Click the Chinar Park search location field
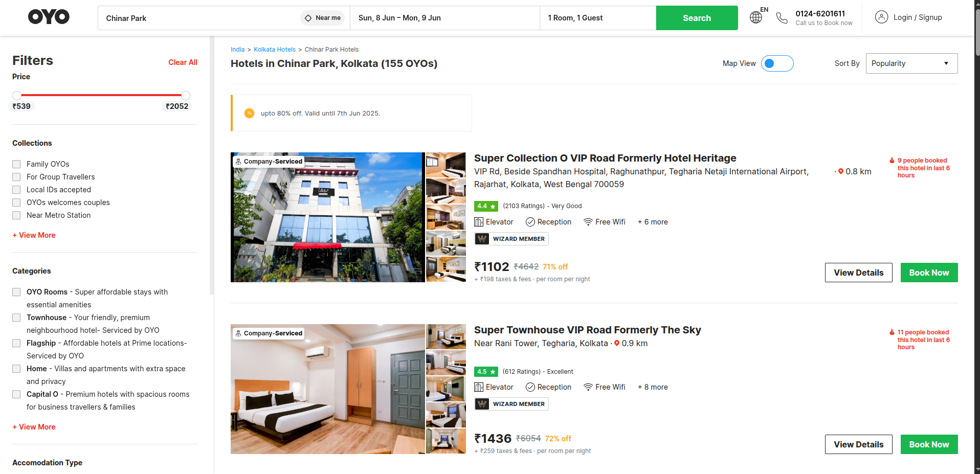980x474 pixels. click(199, 18)
